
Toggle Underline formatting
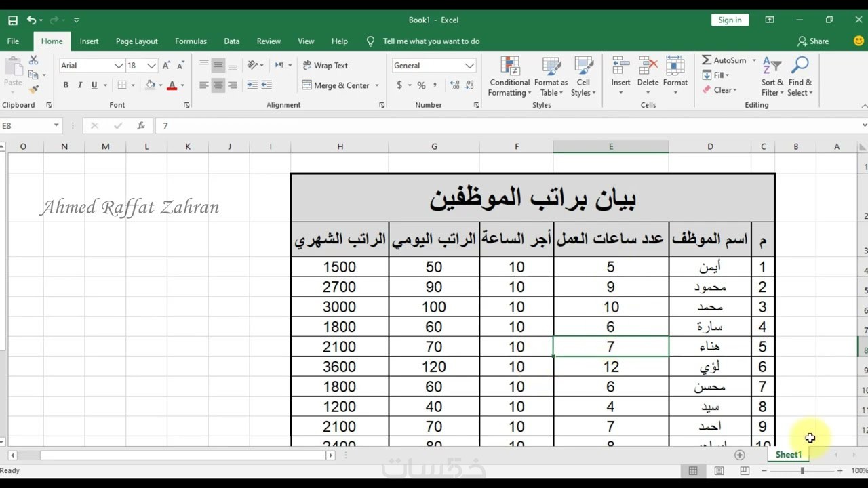click(x=94, y=85)
